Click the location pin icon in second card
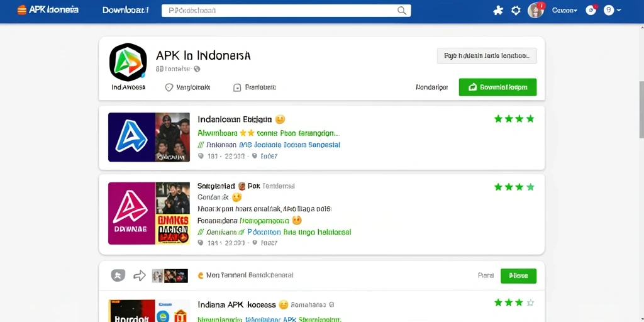Screen dimensions: 644x322 201,243
